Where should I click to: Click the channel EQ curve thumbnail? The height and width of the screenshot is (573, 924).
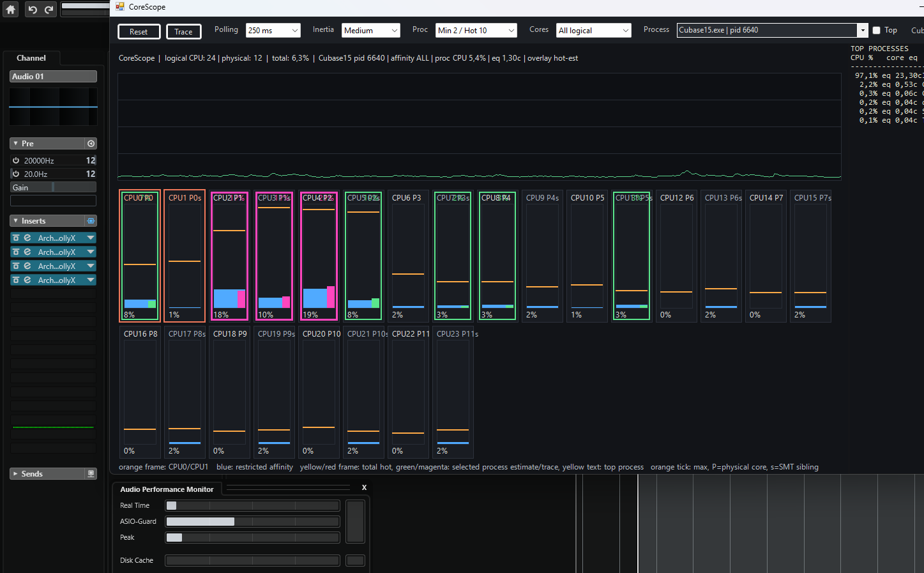pyautogui.click(x=54, y=107)
